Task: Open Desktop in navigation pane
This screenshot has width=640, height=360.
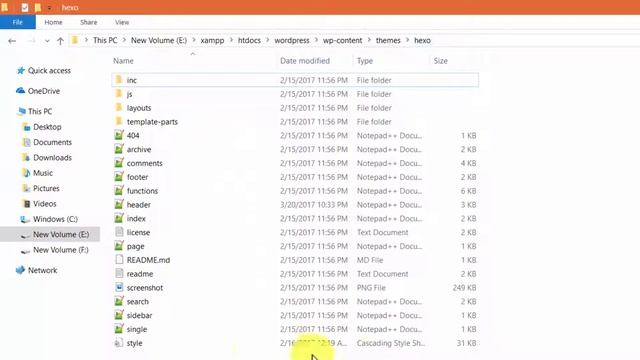Action: [42, 127]
